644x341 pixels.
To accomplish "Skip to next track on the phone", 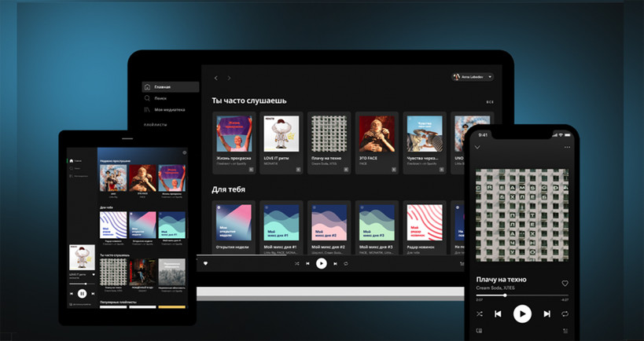I will click(x=547, y=313).
